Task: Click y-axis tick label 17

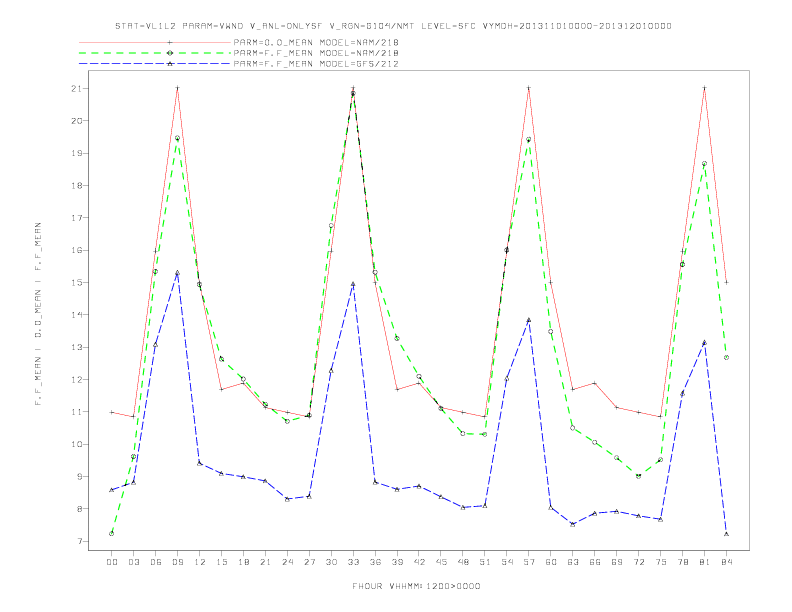Action: [77, 218]
